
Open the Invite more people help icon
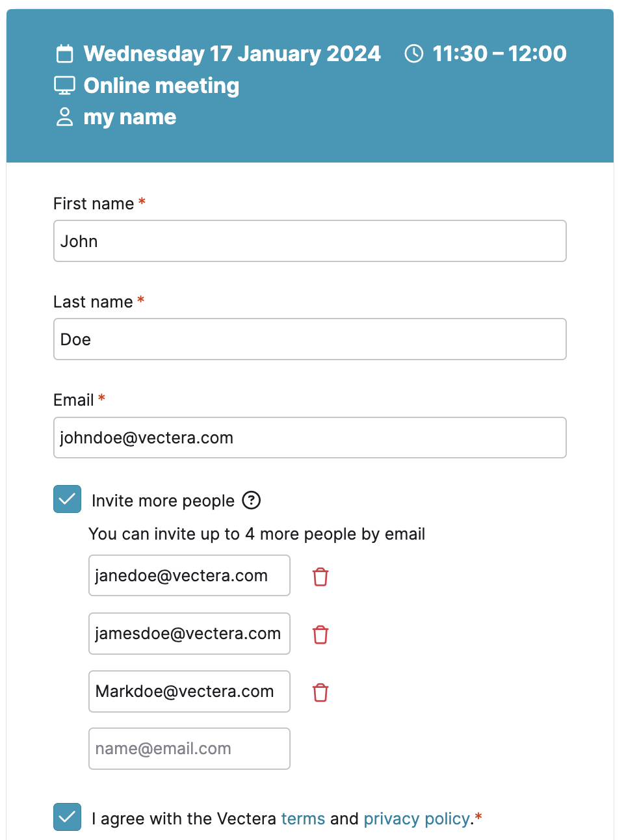click(252, 500)
